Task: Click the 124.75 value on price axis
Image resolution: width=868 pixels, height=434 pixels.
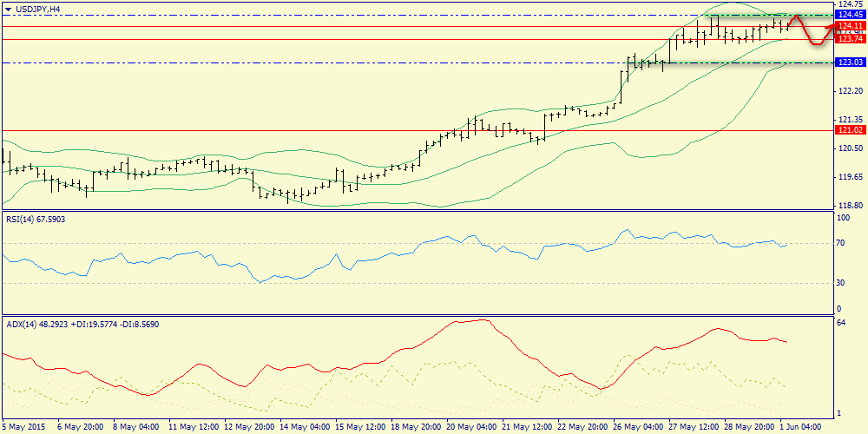Action: [852, 4]
